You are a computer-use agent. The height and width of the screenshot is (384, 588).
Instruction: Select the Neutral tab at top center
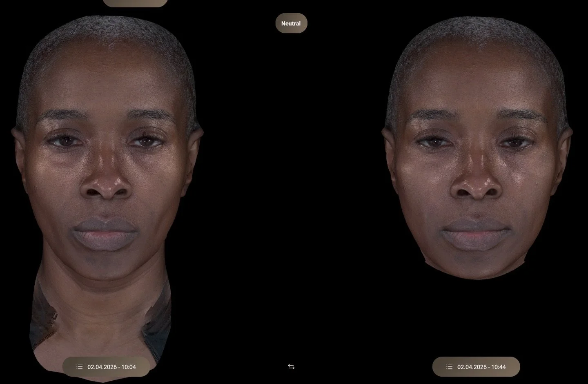pos(291,23)
